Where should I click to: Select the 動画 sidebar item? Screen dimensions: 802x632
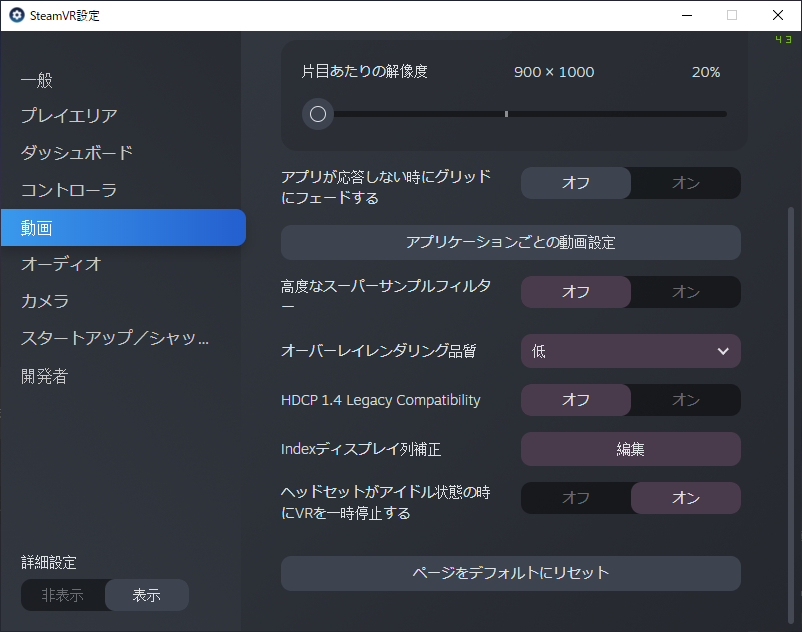coord(123,228)
